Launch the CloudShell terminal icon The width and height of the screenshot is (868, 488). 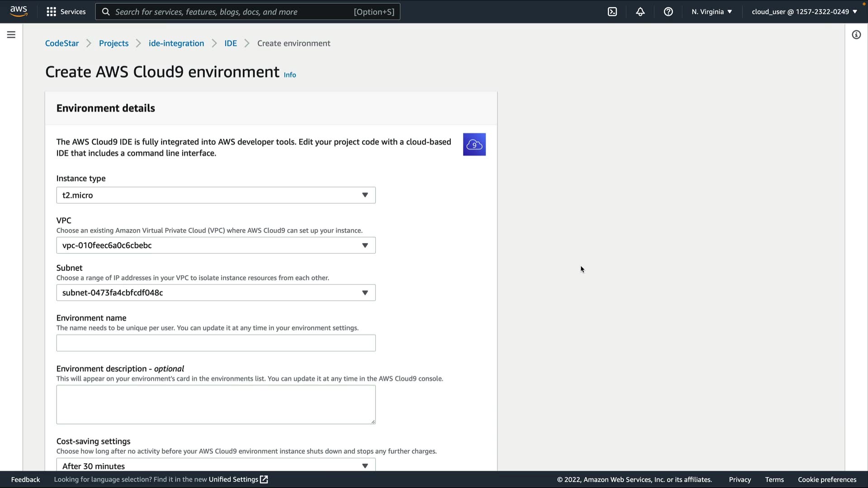click(x=612, y=12)
